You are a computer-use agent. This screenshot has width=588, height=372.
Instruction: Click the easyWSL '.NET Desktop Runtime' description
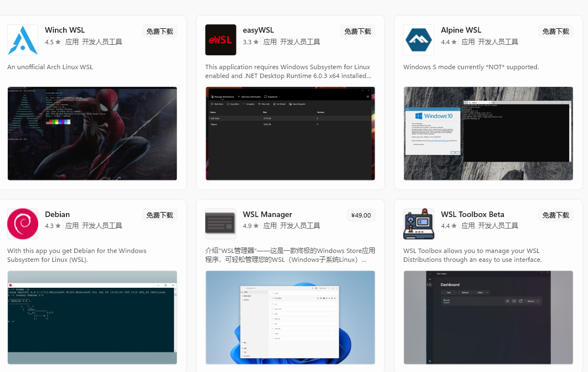click(288, 71)
